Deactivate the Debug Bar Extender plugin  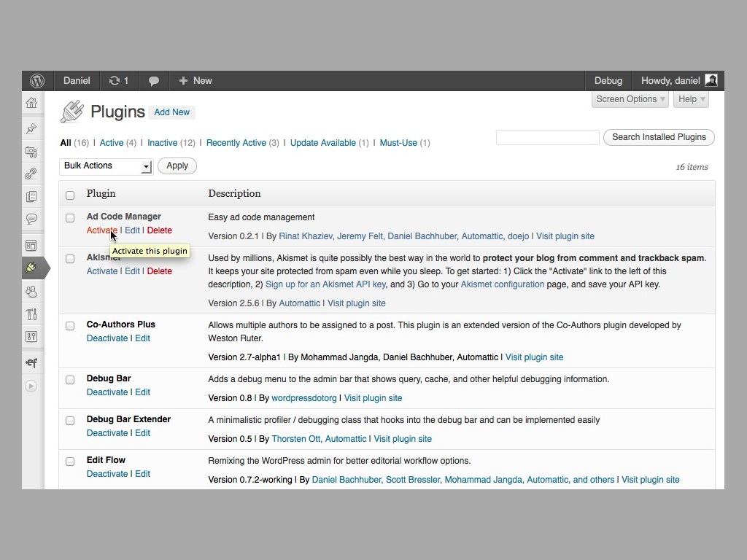click(x=107, y=433)
